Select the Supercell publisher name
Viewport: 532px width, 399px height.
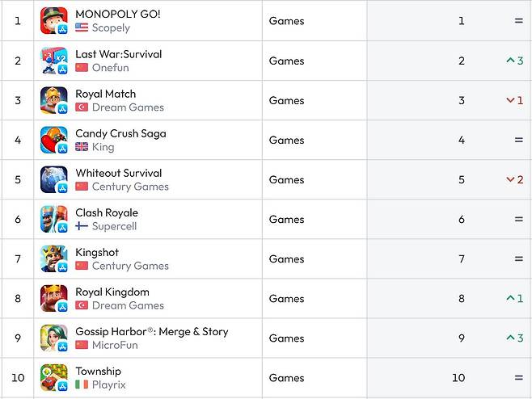coord(114,226)
